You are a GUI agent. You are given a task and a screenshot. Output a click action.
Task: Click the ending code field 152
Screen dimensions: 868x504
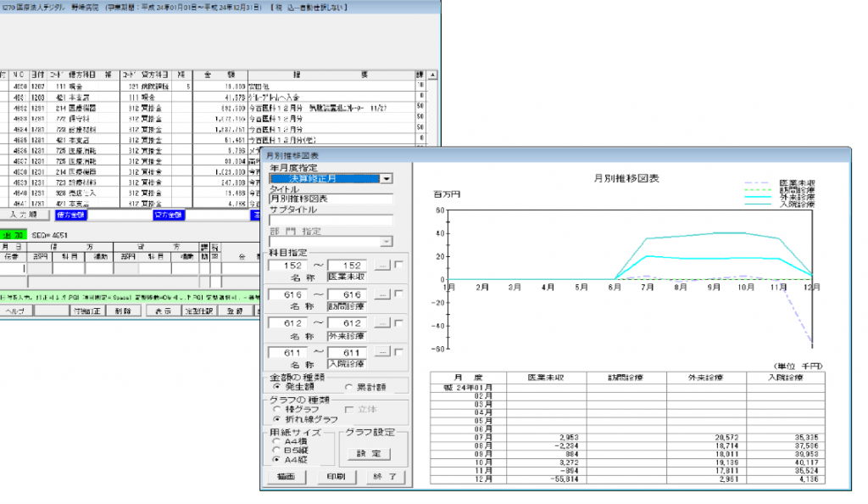click(x=348, y=266)
